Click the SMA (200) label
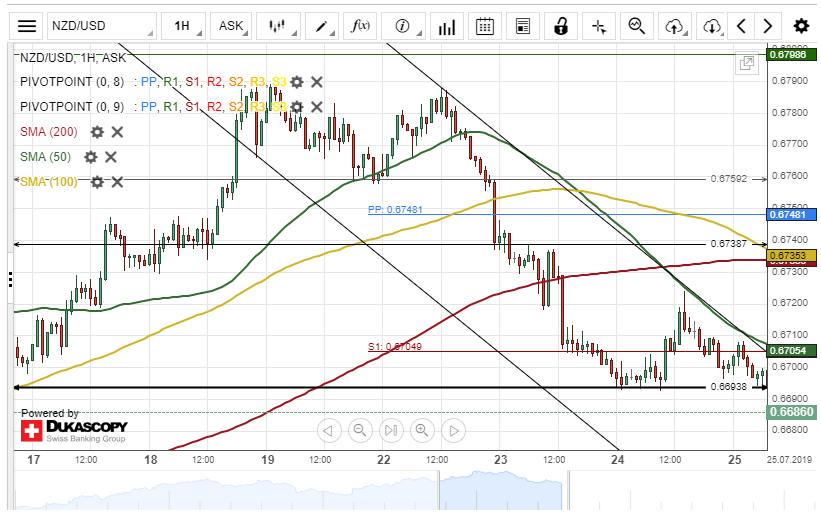The width and height of the screenshot is (821, 523). tap(49, 132)
